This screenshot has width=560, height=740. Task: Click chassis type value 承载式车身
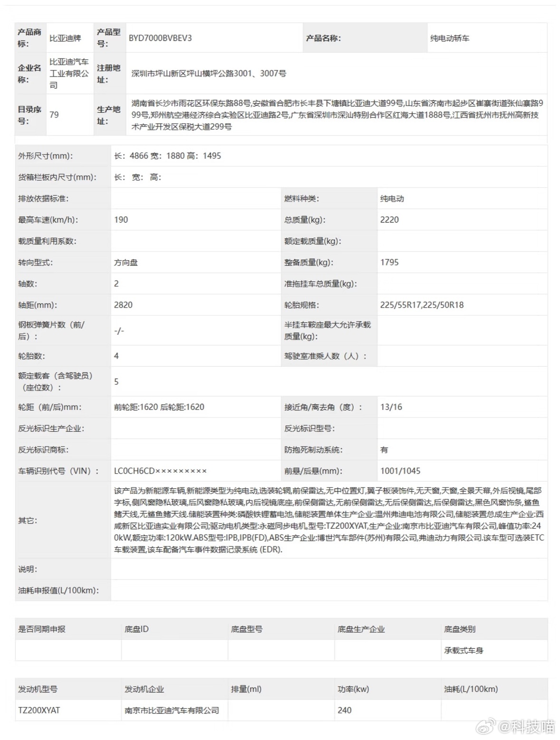click(x=463, y=651)
